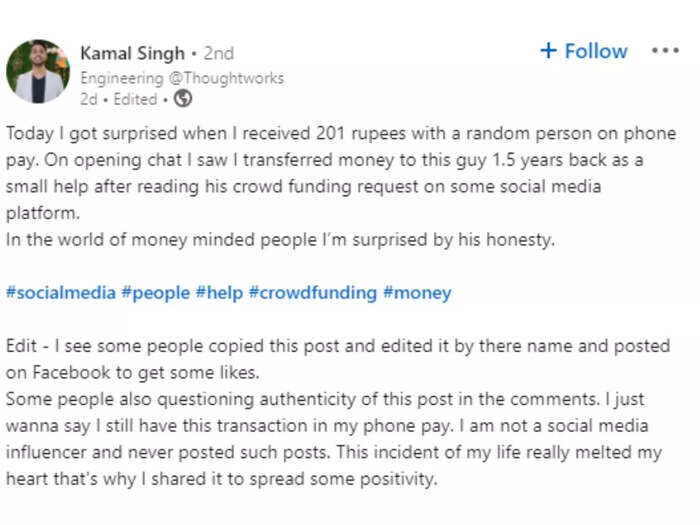700x525 pixels.
Task: Follow Kamal Singh using the Follow text
Action: coord(596,51)
